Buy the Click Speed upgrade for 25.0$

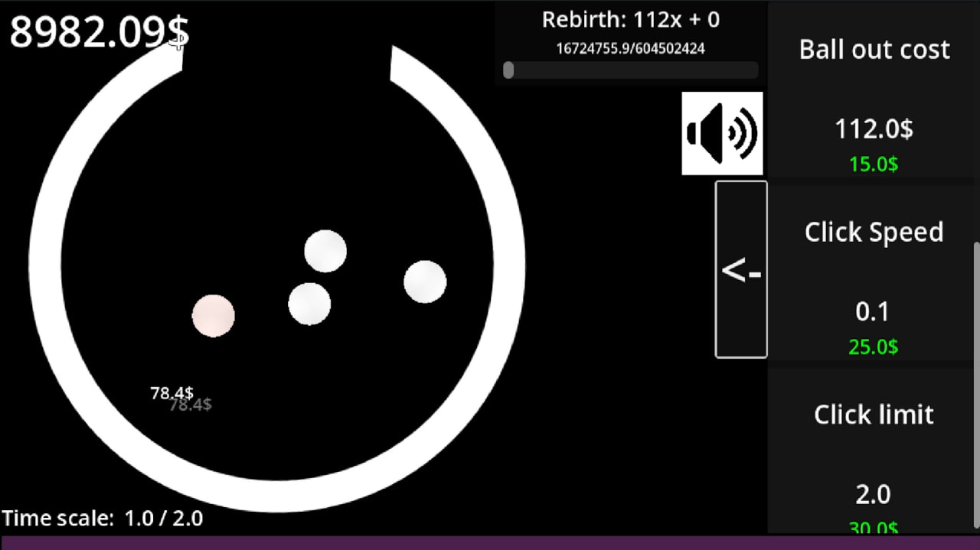pos(873,347)
